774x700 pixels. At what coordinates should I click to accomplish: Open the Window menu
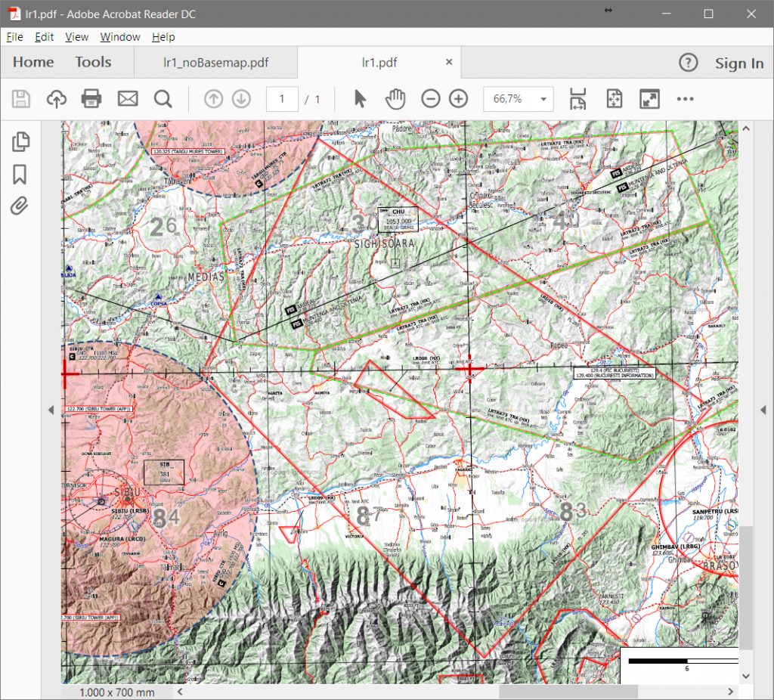[x=120, y=37]
